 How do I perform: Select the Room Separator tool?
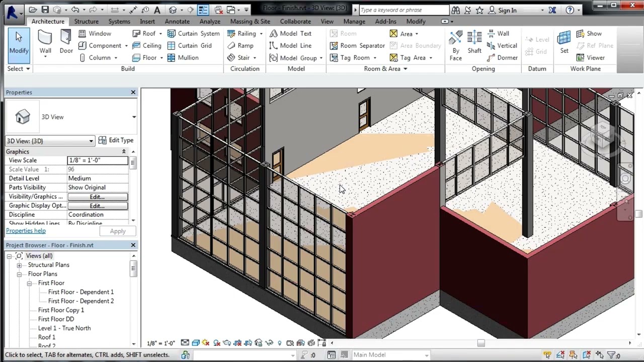[x=357, y=46]
